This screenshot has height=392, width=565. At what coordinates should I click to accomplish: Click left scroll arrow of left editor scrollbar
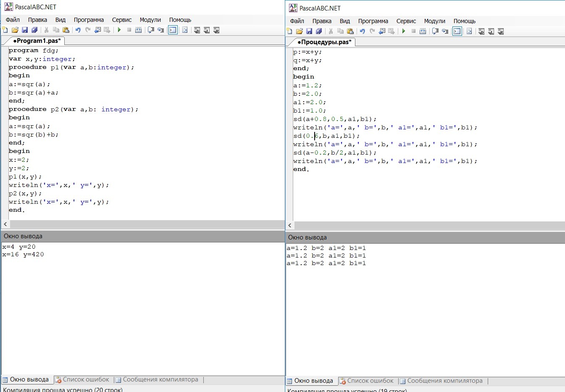[5, 224]
